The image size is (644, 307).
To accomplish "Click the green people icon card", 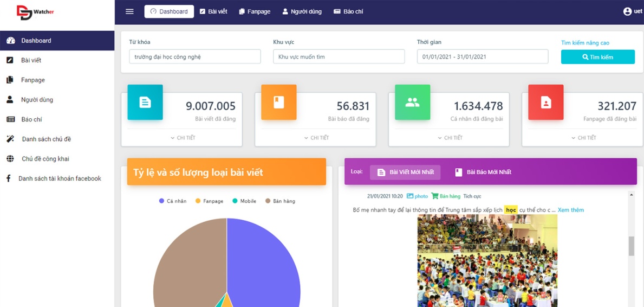I will [x=412, y=102].
